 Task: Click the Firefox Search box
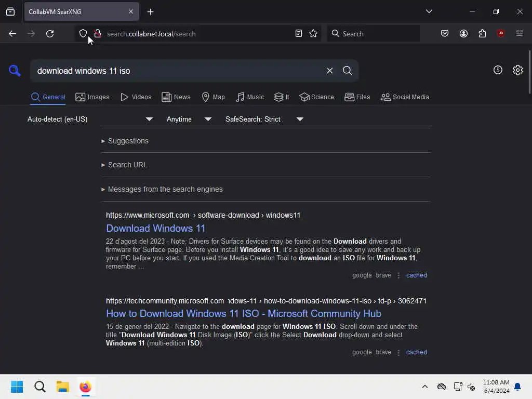tap(373, 34)
